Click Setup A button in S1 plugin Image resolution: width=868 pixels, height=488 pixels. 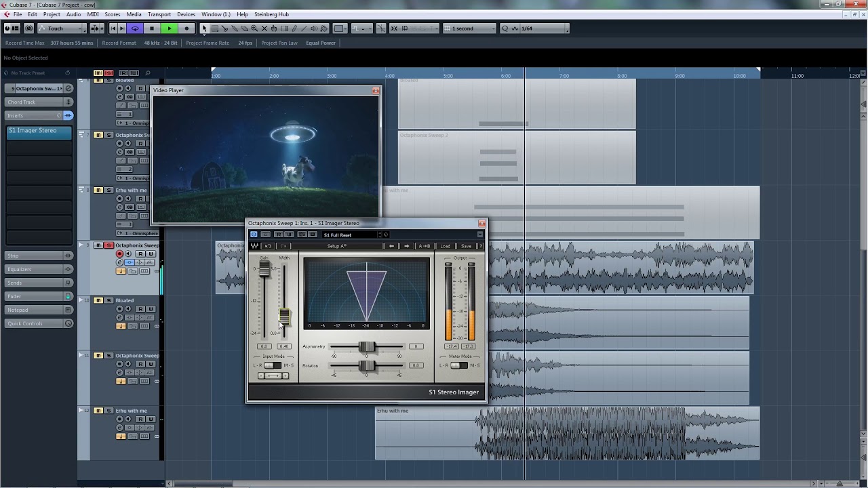pos(337,246)
